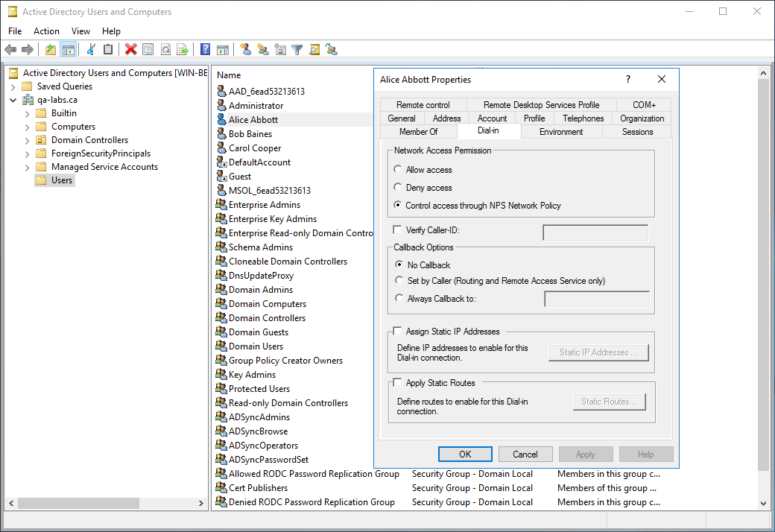Image resolution: width=775 pixels, height=532 pixels.
Task: Enable the Verify Caller-ID checkbox
Action: click(x=397, y=230)
